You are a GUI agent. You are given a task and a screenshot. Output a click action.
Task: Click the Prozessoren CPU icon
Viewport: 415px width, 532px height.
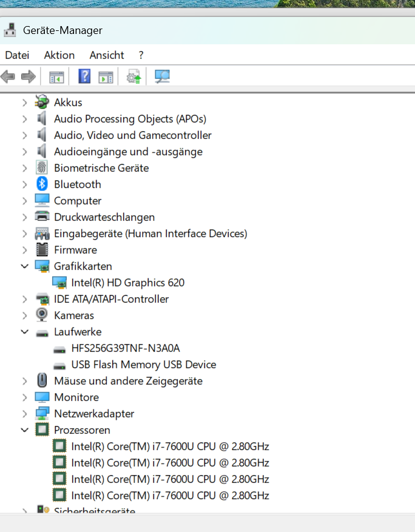(42, 429)
